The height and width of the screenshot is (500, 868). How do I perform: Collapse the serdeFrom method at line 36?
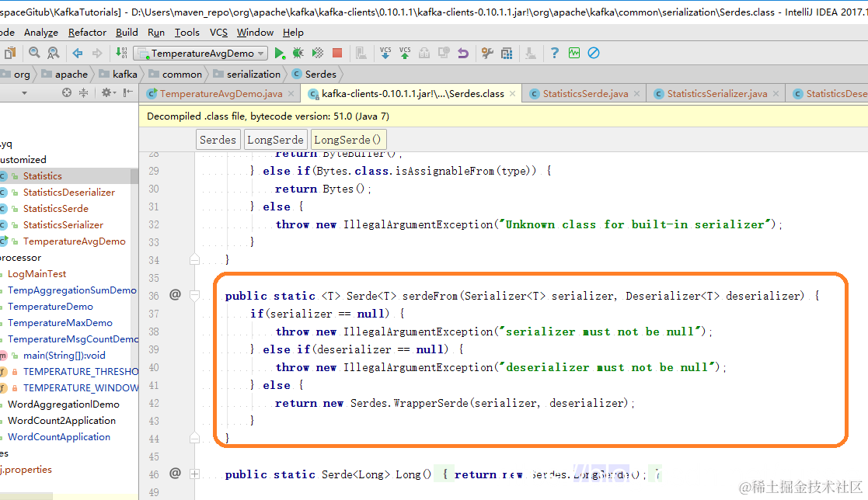[x=194, y=295]
